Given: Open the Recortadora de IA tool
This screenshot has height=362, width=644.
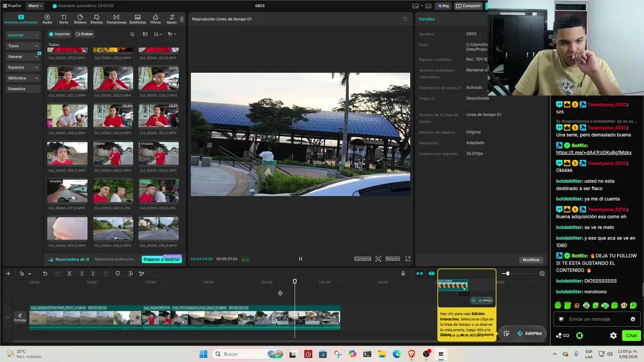Looking at the screenshot, I should click(69, 259).
